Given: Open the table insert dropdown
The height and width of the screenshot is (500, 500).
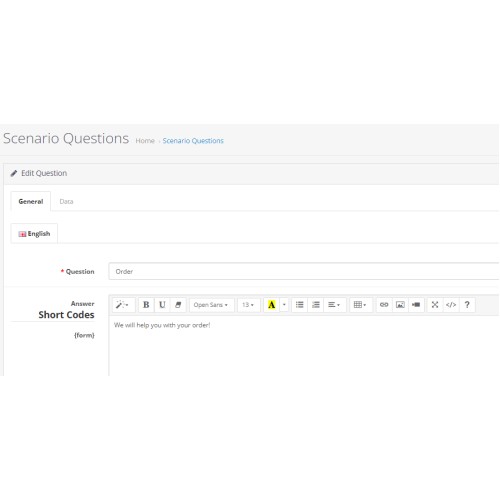Looking at the screenshot, I should tap(361, 305).
